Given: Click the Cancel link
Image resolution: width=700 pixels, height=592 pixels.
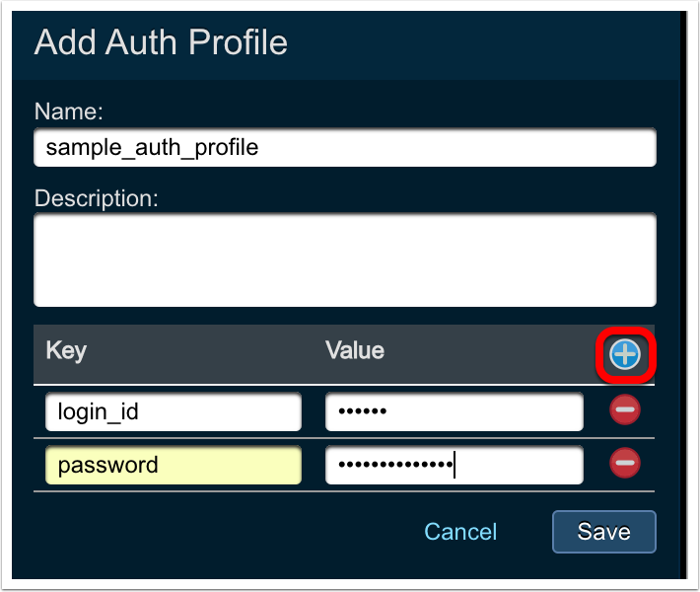Looking at the screenshot, I should (x=460, y=532).
